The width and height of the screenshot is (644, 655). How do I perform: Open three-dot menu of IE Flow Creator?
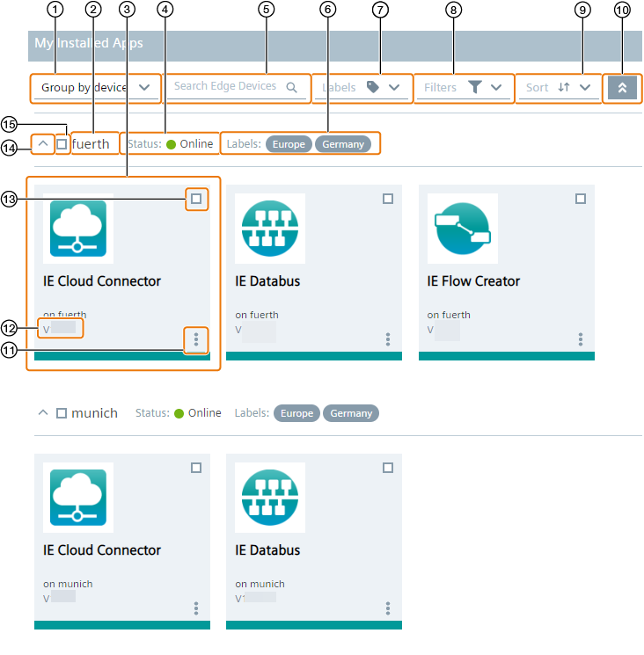pyautogui.click(x=581, y=339)
